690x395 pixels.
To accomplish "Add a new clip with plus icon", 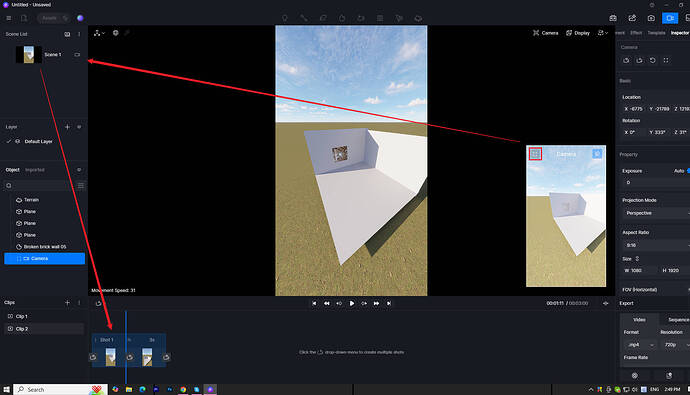I will 67,303.
